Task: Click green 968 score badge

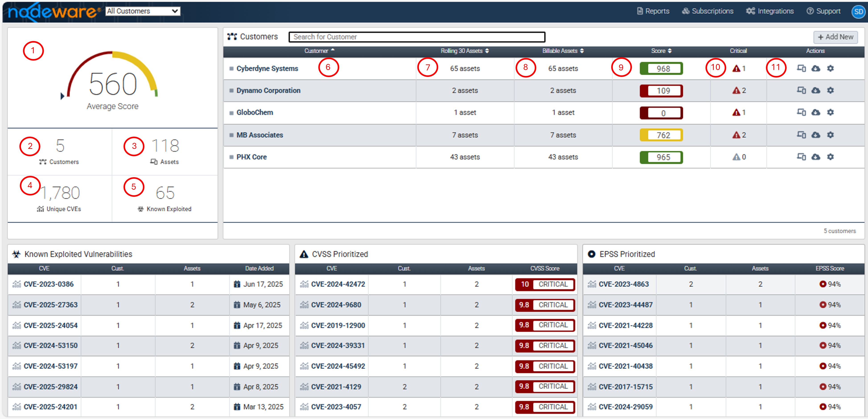Action: tap(661, 68)
